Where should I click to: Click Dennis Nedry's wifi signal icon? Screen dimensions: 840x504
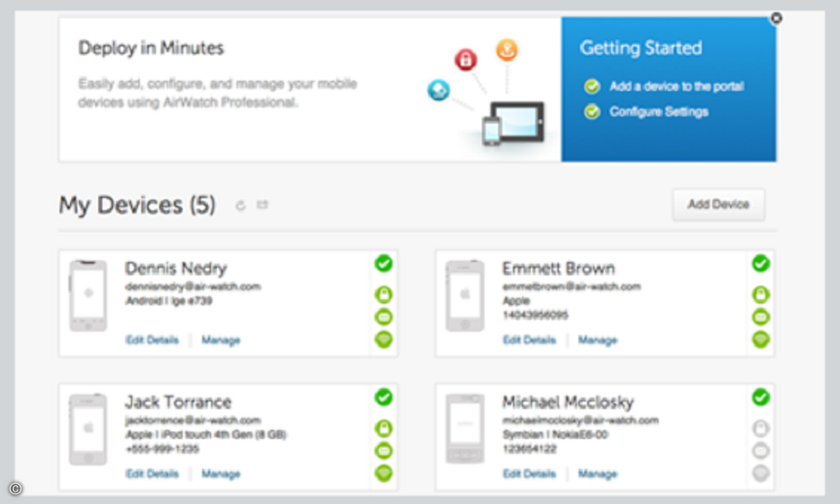click(x=384, y=339)
